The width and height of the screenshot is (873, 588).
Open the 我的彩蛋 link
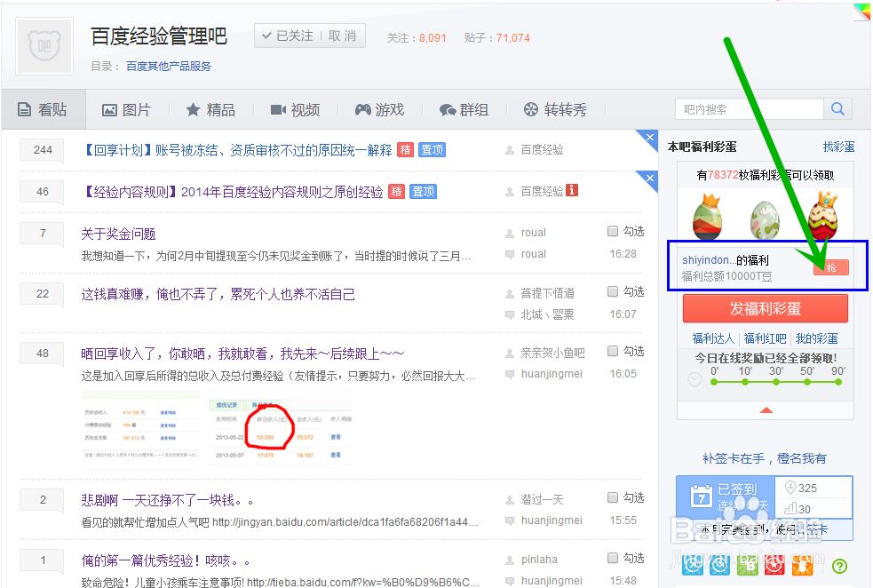(817, 338)
